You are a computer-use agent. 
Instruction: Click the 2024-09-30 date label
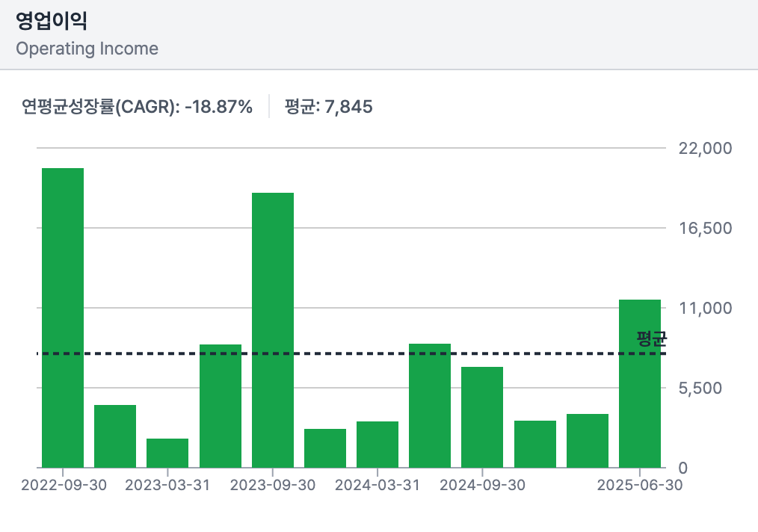tap(482, 485)
